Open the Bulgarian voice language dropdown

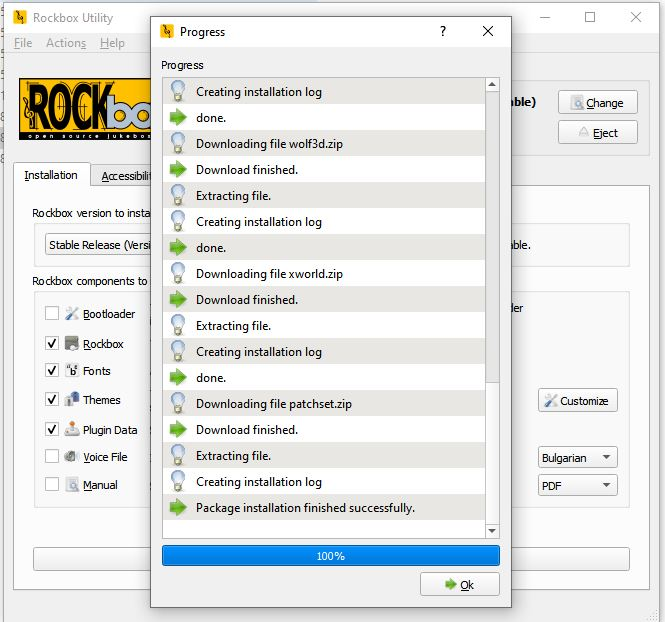pos(578,458)
